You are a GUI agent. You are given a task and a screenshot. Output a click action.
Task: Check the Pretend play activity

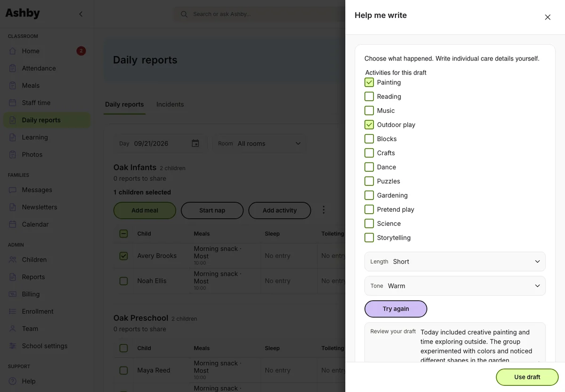pos(369,209)
